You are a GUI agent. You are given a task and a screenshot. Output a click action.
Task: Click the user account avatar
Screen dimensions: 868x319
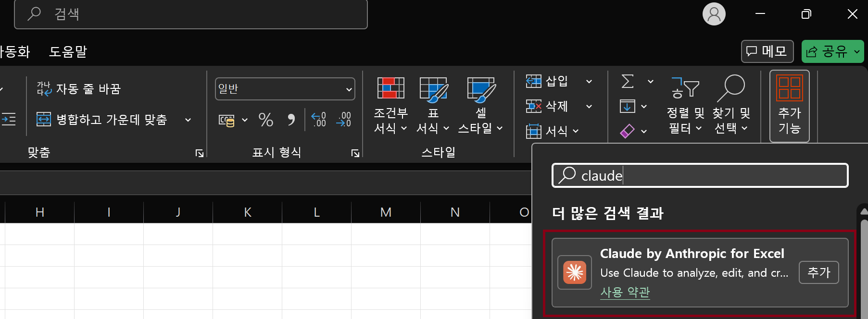(x=714, y=14)
